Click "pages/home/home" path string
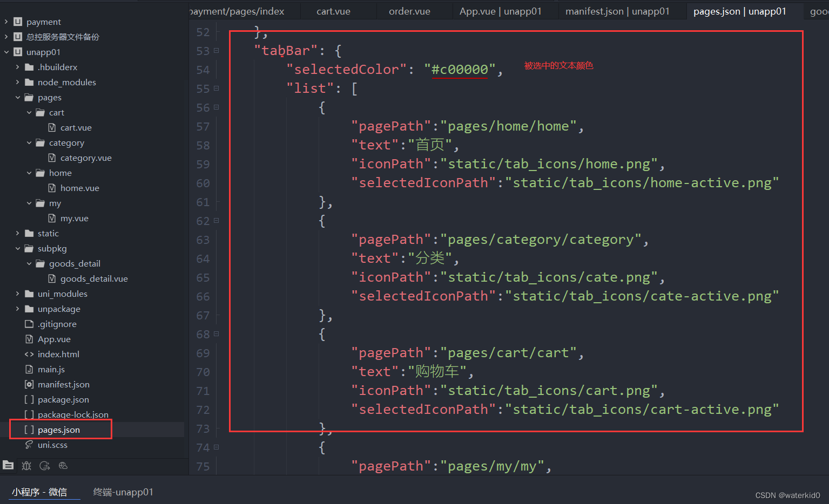 tap(508, 126)
